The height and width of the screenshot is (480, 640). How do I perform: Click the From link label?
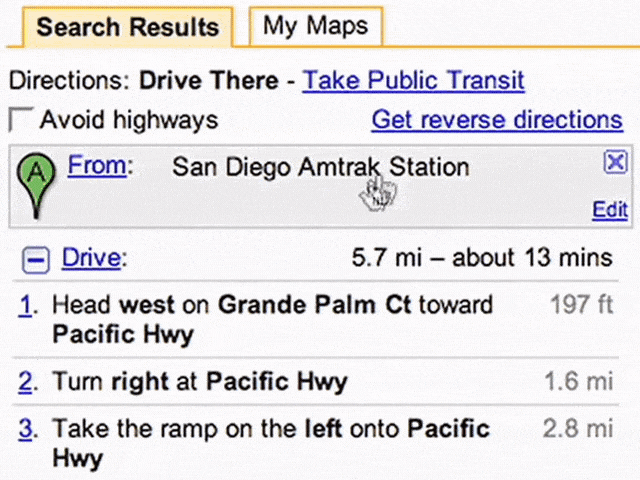pyautogui.click(x=97, y=166)
